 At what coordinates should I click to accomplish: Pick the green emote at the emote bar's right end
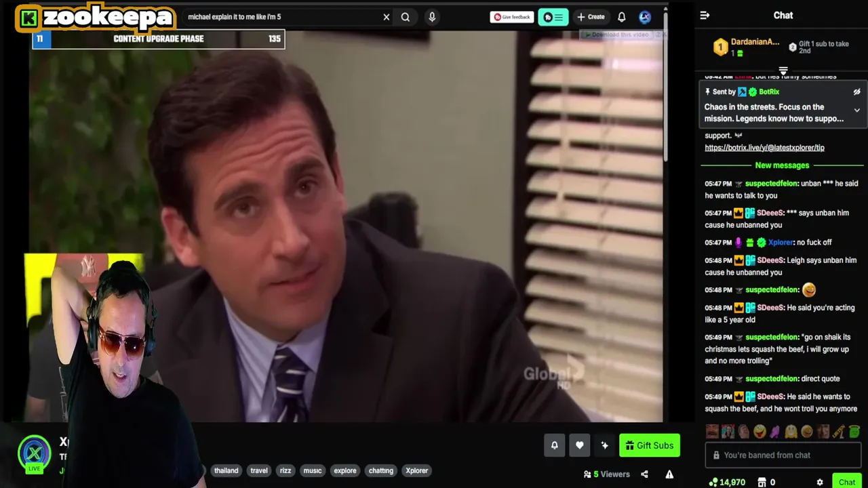pos(854,431)
